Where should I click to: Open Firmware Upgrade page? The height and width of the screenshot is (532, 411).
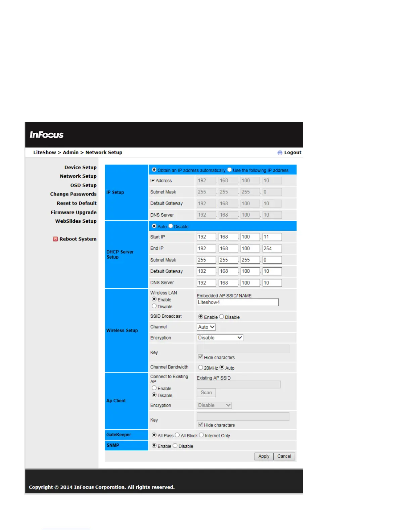coord(74,212)
